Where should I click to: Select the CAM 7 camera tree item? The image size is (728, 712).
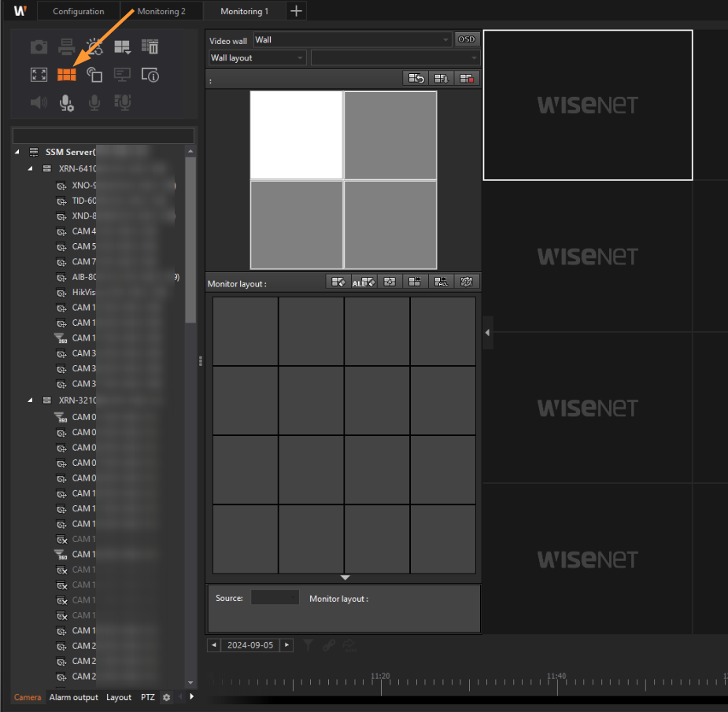84,261
